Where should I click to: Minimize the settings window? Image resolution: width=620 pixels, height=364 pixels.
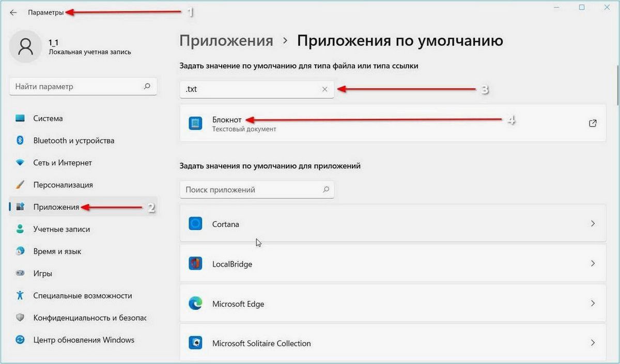tap(556, 7)
